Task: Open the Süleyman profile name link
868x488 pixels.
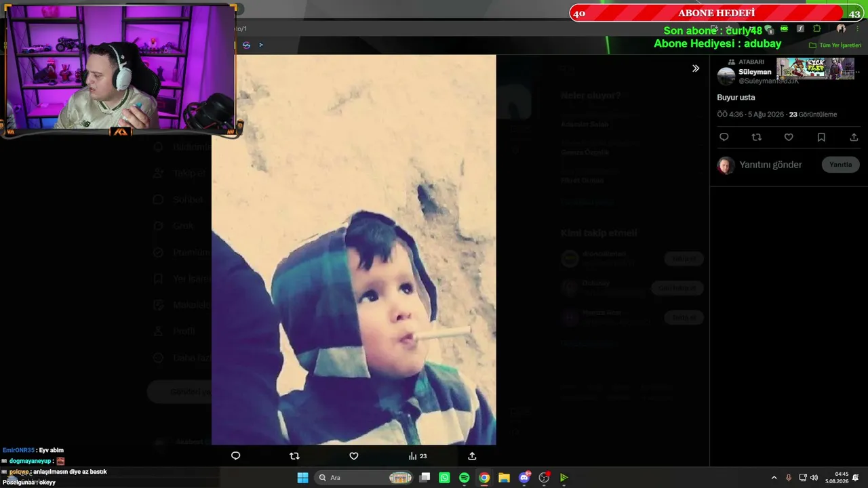Action: tap(755, 72)
